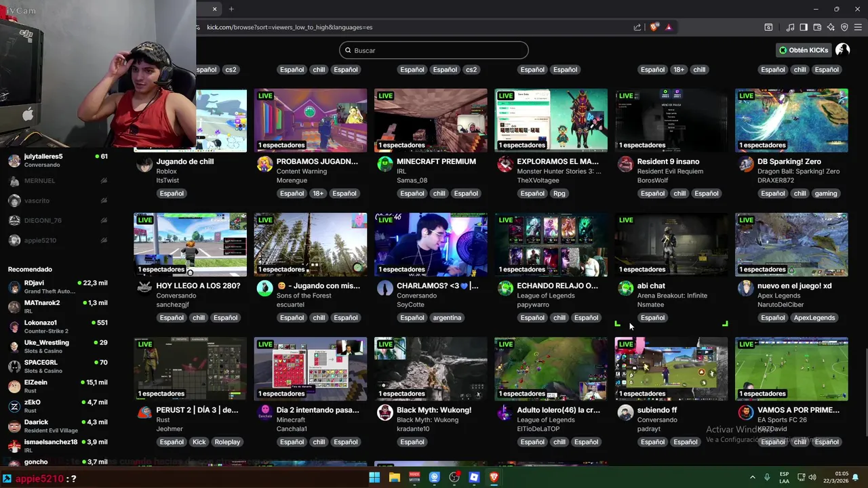This screenshot has height=488, width=868.
Task: Click the SoyCotte channel avatar
Action: tap(384, 288)
